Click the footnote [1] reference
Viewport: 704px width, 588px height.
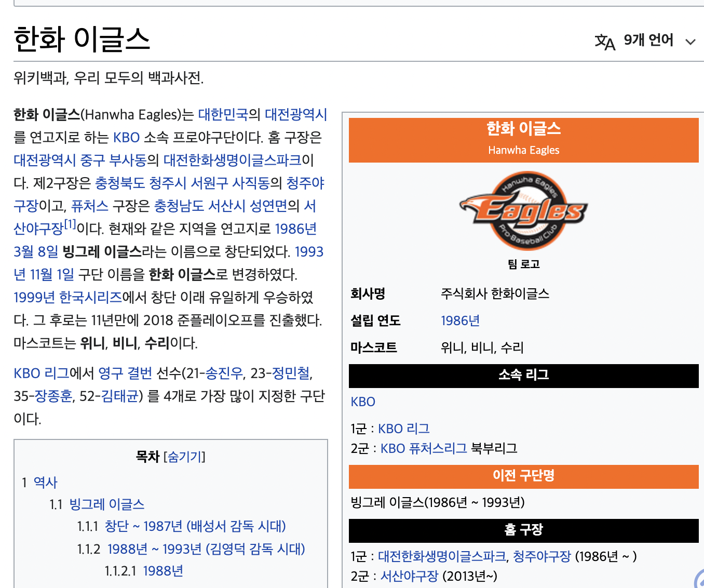(x=70, y=224)
